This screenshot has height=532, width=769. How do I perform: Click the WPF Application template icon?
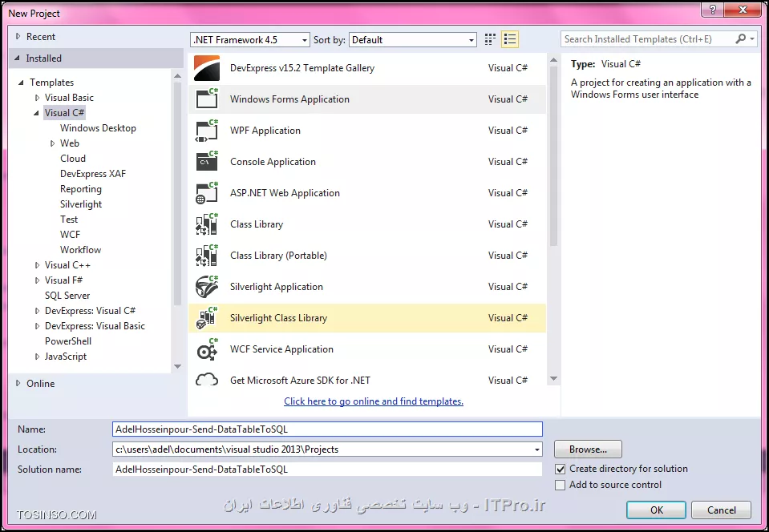click(206, 131)
